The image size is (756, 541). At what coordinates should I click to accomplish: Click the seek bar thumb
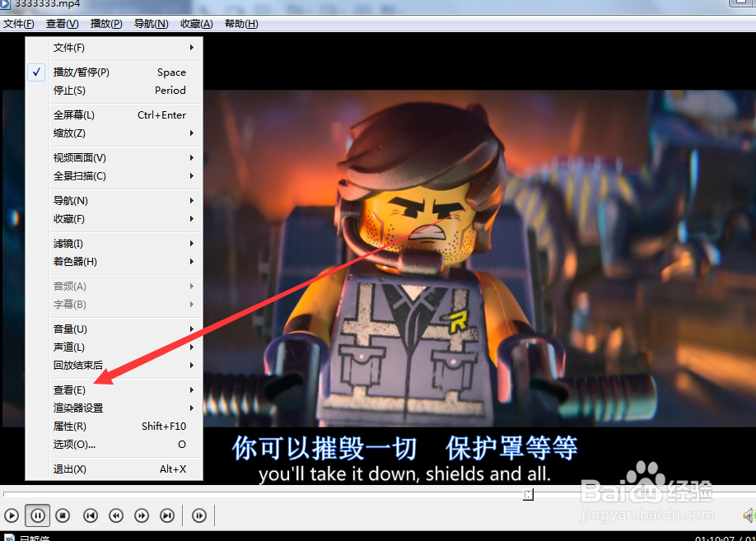pyautogui.click(x=529, y=494)
